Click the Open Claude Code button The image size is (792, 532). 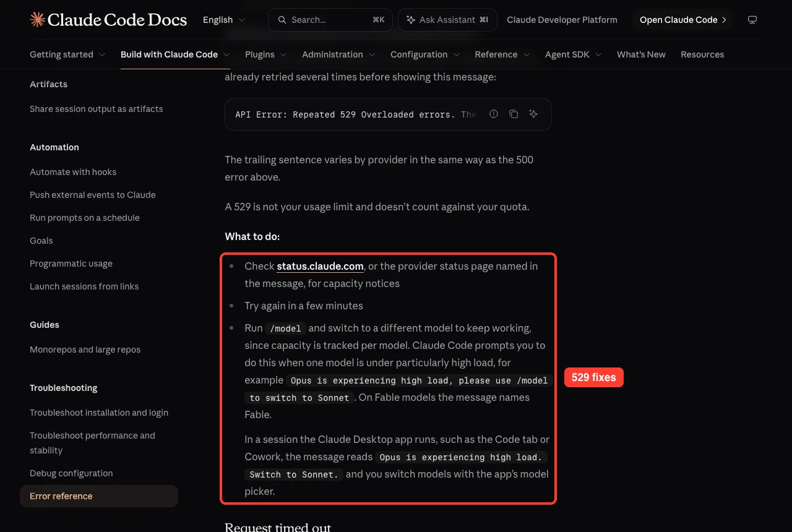[x=683, y=20]
